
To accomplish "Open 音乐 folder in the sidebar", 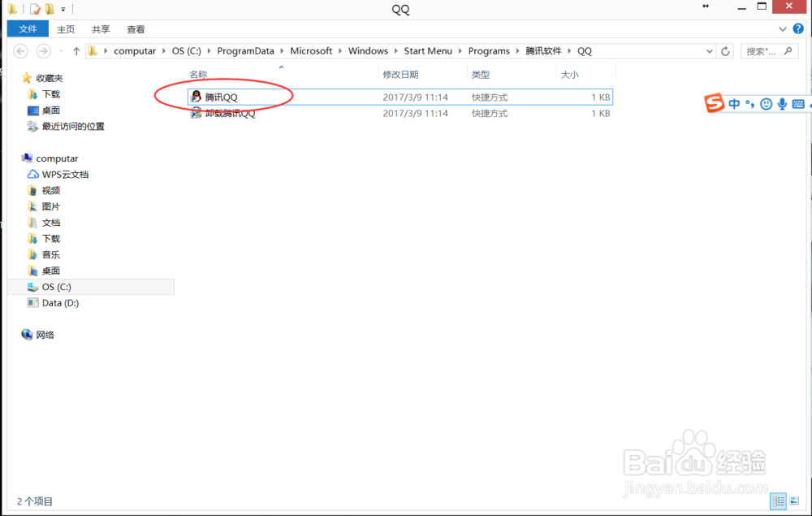I will (x=50, y=255).
